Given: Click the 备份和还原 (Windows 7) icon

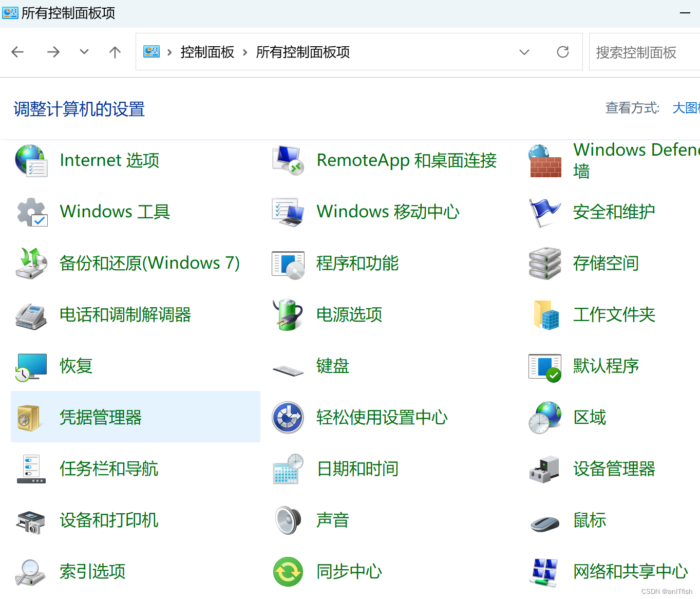Looking at the screenshot, I should (31, 264).
